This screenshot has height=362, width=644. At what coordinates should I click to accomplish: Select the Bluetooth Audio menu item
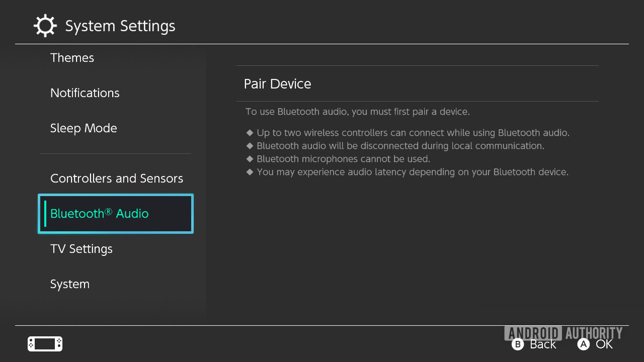[x=116, y=214]
